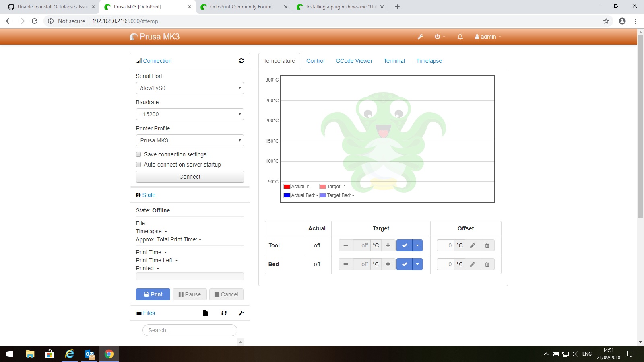Delete Bed offset trash icon
Screen dimensions: 644x362
tap(487, 264)
